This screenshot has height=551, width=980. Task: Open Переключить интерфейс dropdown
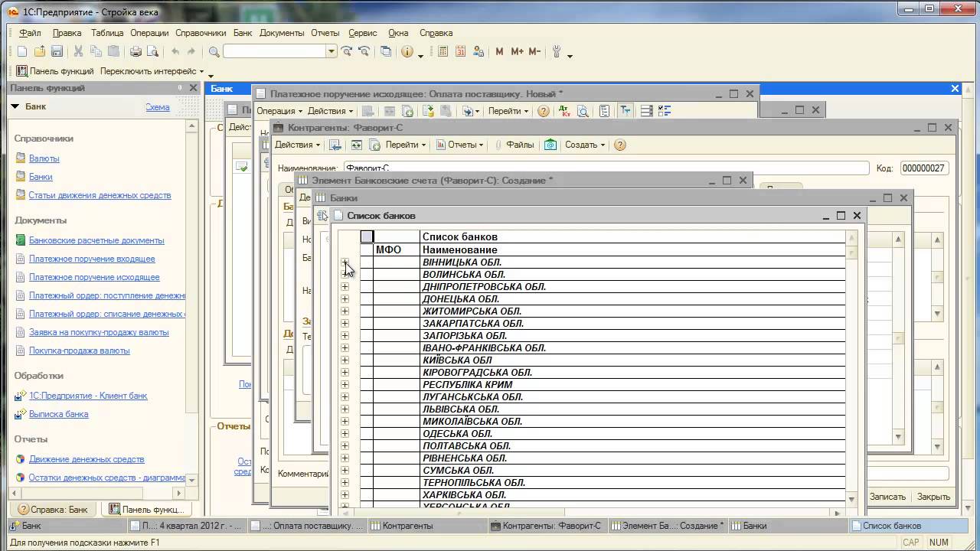coord(152,71)
